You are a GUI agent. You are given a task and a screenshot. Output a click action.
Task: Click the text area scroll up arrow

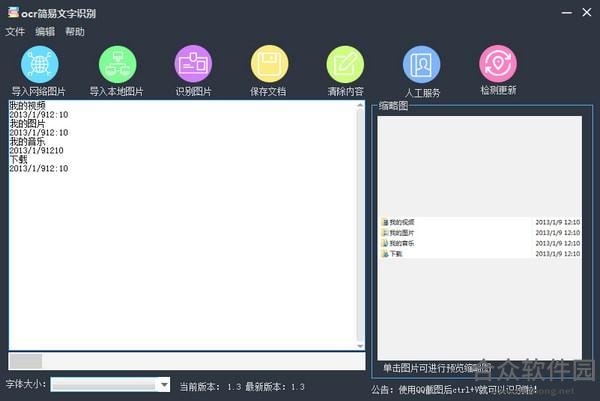tap(360, 105)
